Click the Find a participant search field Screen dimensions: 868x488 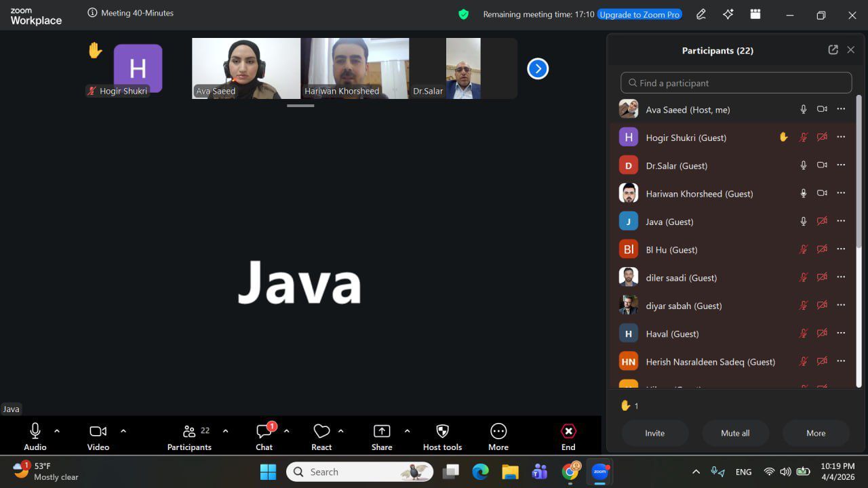[736, 83]
